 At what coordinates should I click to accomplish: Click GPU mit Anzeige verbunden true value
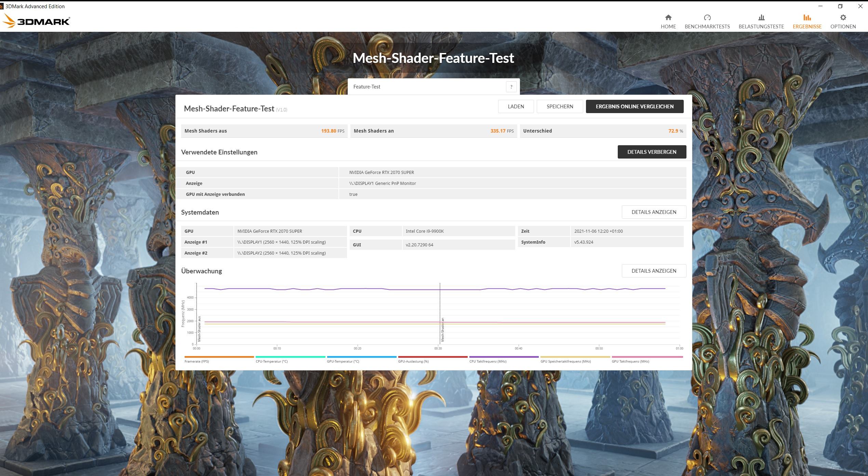[353, 194]
